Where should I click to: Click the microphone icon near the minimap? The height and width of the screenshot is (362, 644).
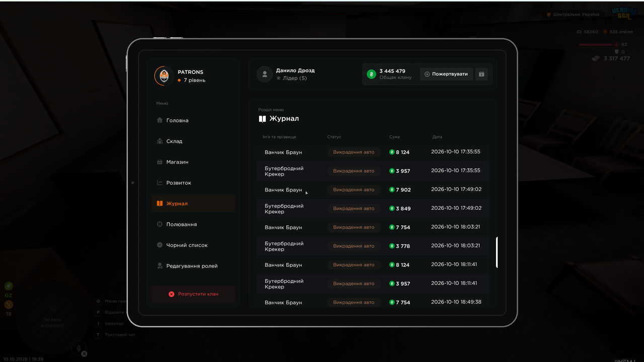(x=78, y=347)
